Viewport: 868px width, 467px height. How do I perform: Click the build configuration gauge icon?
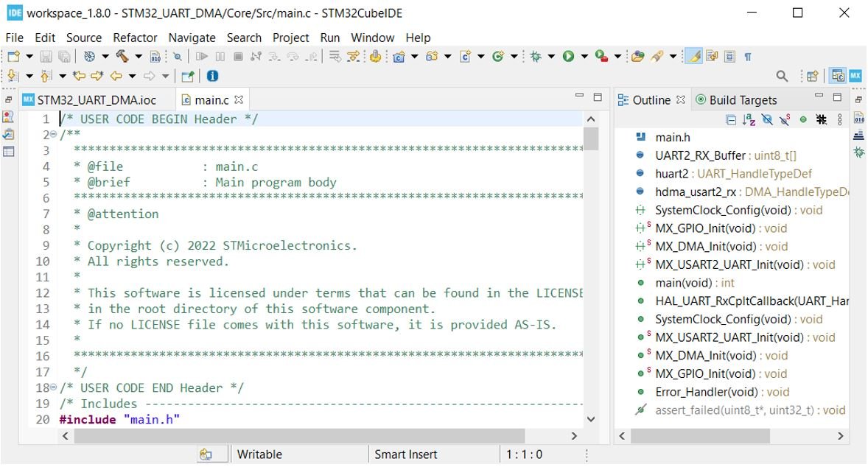pyautogui.click(x=89, y=57)
